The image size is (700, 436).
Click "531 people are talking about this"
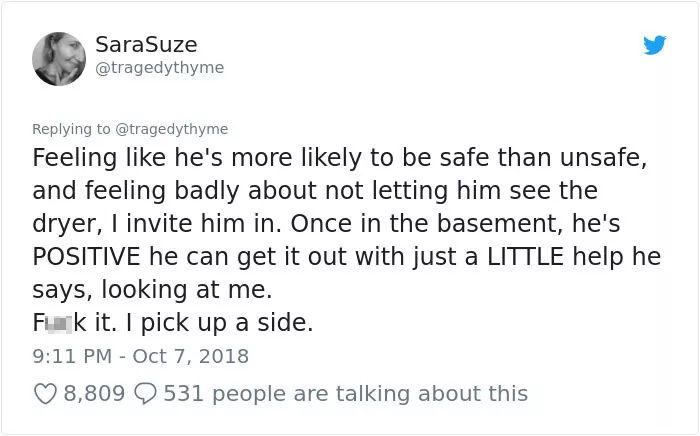(x=346, y=394)
